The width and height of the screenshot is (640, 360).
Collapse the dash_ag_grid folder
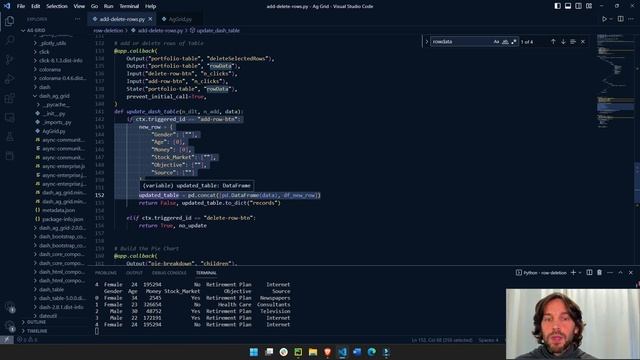(54, 96)
